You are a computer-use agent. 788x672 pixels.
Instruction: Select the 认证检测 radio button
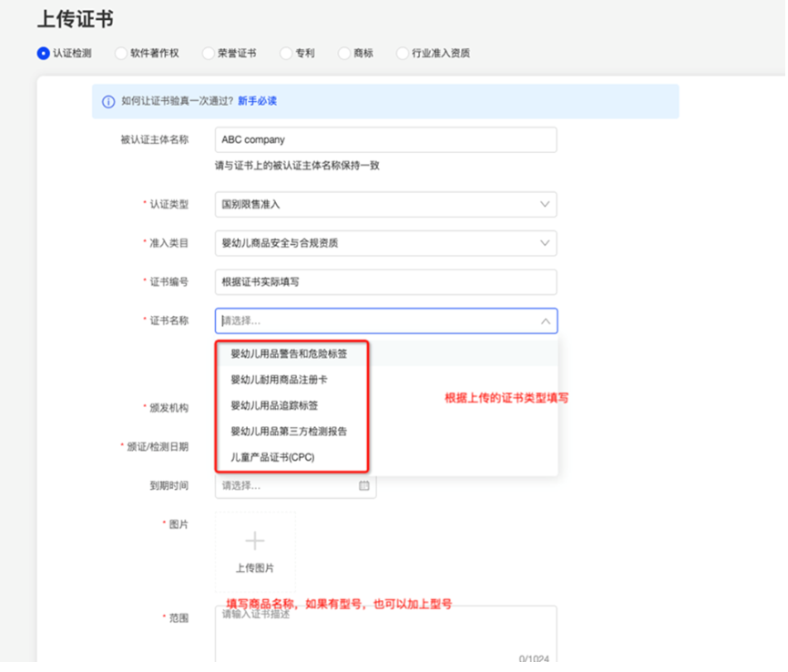click(43, 54)
